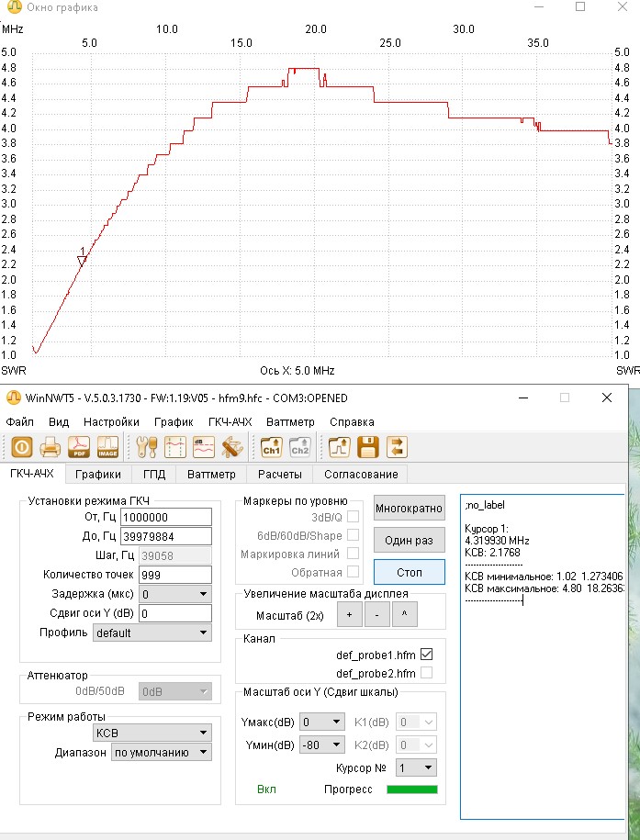The height and width of the screenshot is (840, 640).
Task: Click the frequency marker lines graph icon
Action: tap(175, 447)
